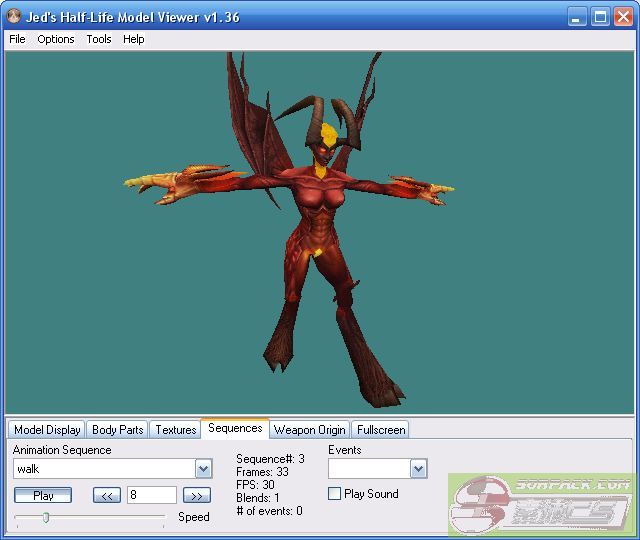
Task: Click the title text 'Jed's Half-Life Model Viewer v1.36'
Action: 133,17
